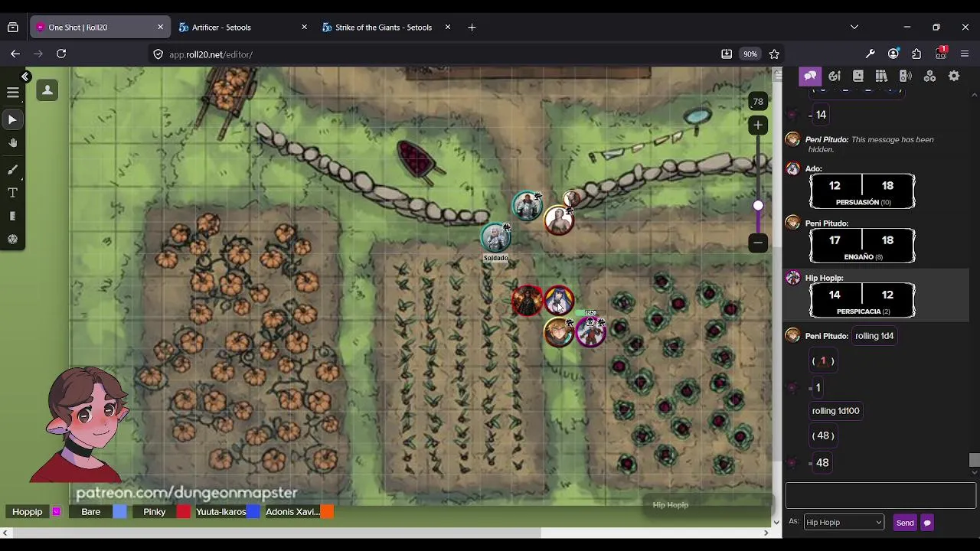Click the Hoppip player name

[x=27, y=512]
